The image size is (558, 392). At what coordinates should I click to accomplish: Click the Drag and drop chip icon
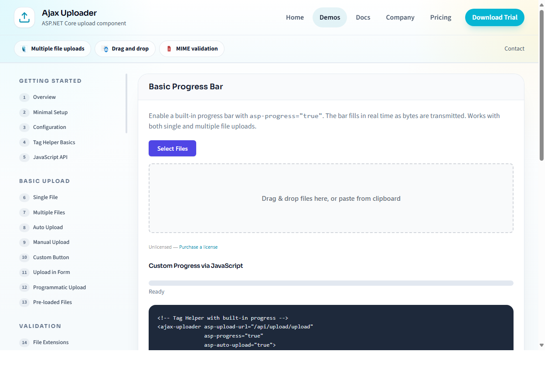click(105, 49)
